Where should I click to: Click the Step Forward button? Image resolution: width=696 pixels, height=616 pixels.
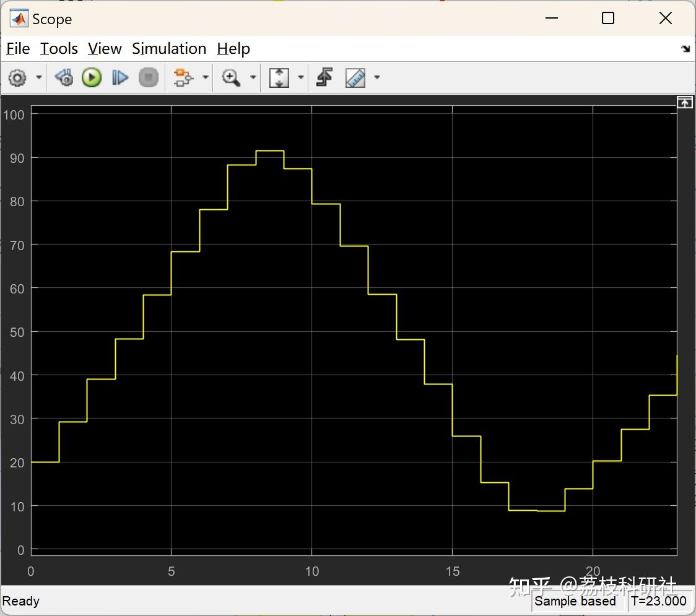point(120,77)
